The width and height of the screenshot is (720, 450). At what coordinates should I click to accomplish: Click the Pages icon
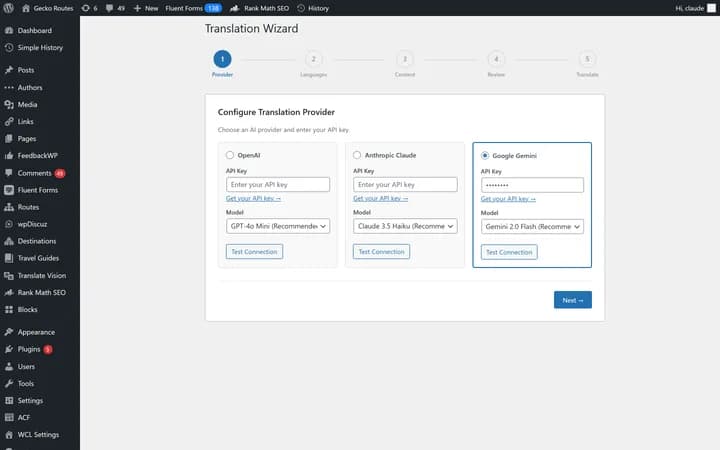[9, 139]
